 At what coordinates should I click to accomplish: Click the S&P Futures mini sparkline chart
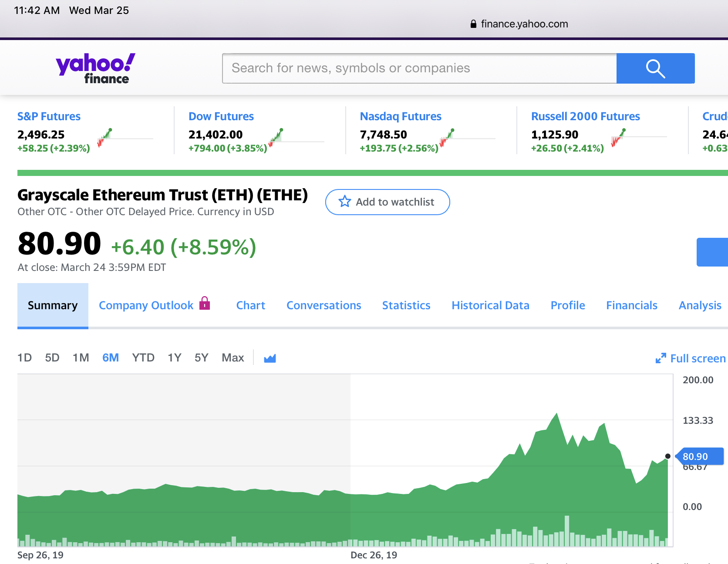[x=125, y=138]
